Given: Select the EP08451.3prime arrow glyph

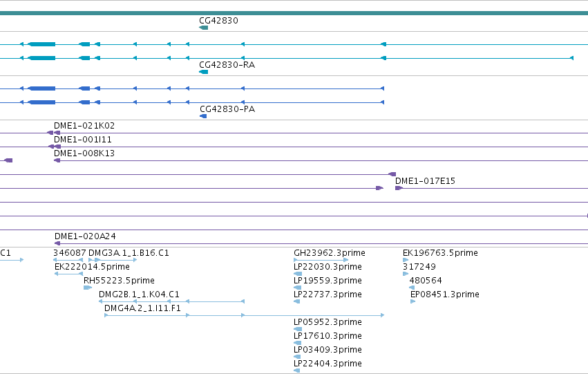Looking at the screenshot, I should (413, 301).
